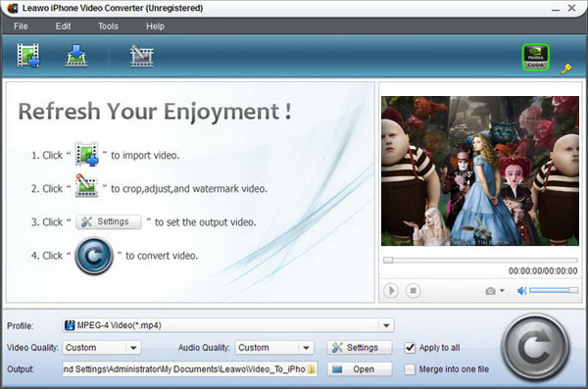
Task: Close the Leawo iPhone Video Converter window
Action: coord(572,8)
